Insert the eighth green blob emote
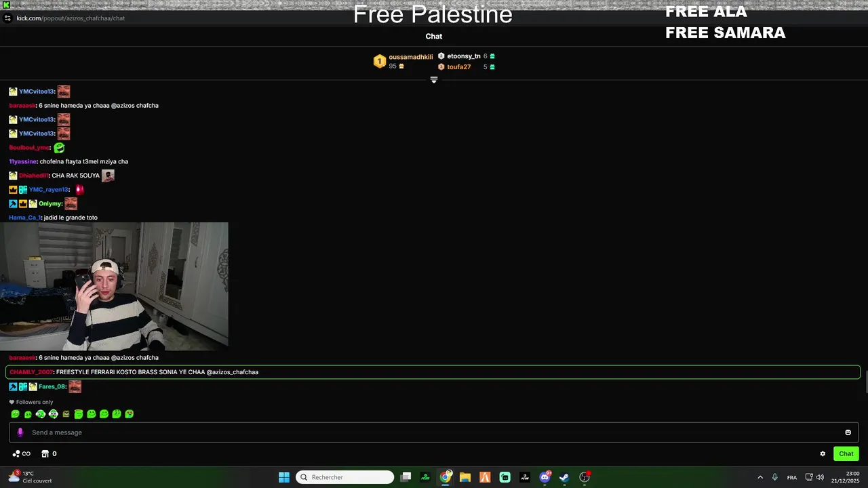Screen dimensions: 868x488 point(104,414)
